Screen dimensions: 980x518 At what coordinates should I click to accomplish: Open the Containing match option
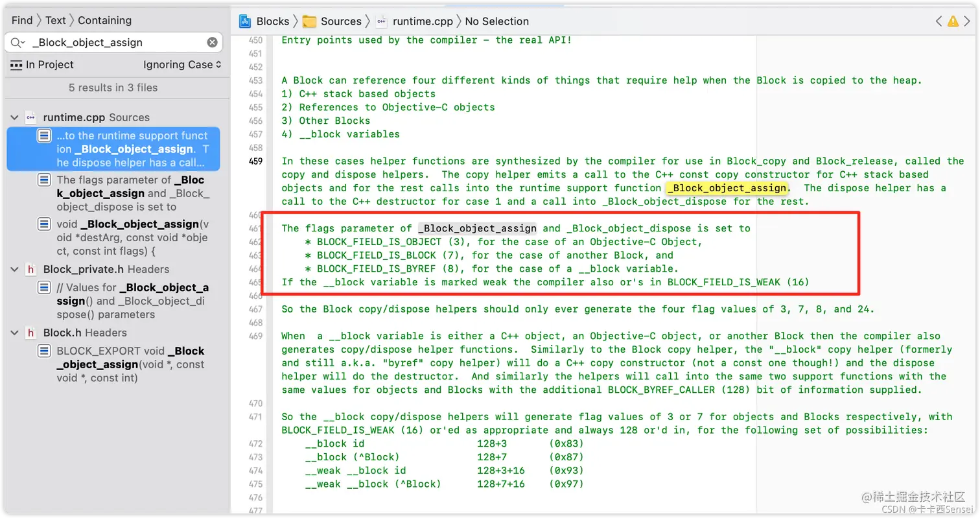point(104,21)
